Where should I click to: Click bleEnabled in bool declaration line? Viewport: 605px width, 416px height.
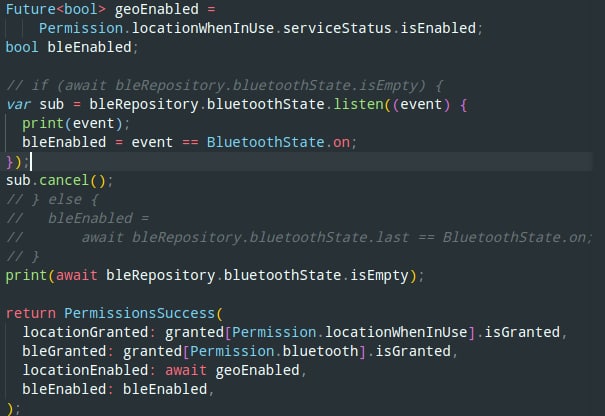[89, 47]
